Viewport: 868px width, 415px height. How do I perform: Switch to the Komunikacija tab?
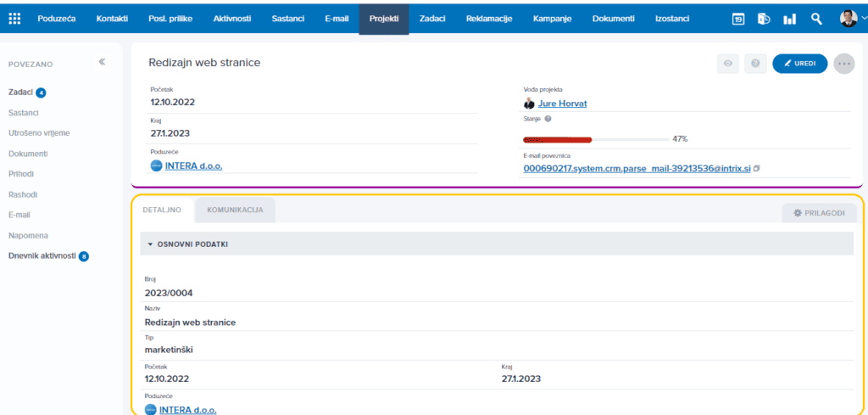coord(236,210)
